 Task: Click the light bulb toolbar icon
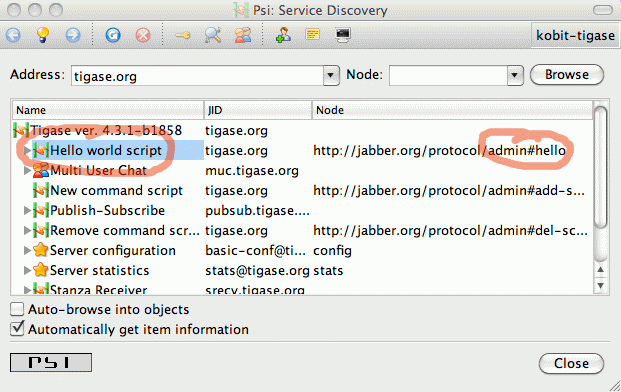43,35
